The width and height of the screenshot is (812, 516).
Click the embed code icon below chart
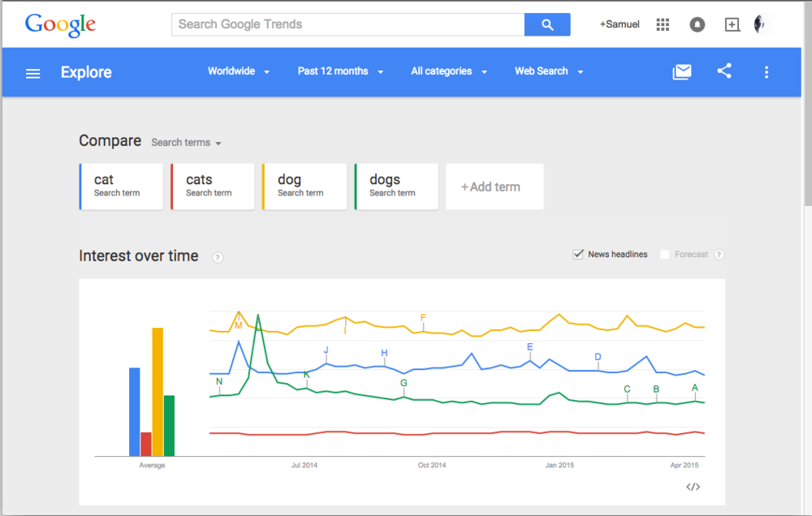693,487
